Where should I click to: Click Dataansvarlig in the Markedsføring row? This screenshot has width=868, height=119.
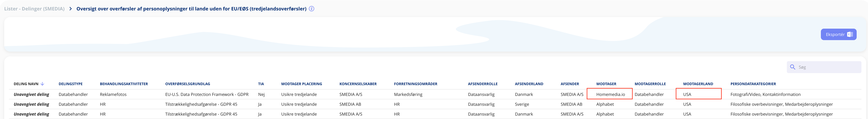click(x=481, y=94)
